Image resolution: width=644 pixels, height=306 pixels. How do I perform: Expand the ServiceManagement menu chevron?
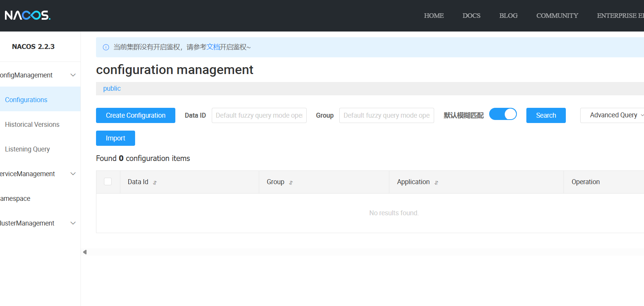73,174
